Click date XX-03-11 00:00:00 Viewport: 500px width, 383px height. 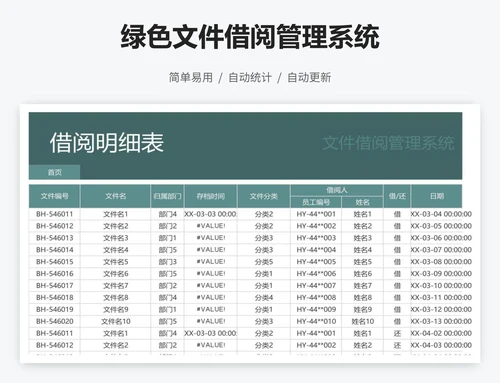(441, 298)
